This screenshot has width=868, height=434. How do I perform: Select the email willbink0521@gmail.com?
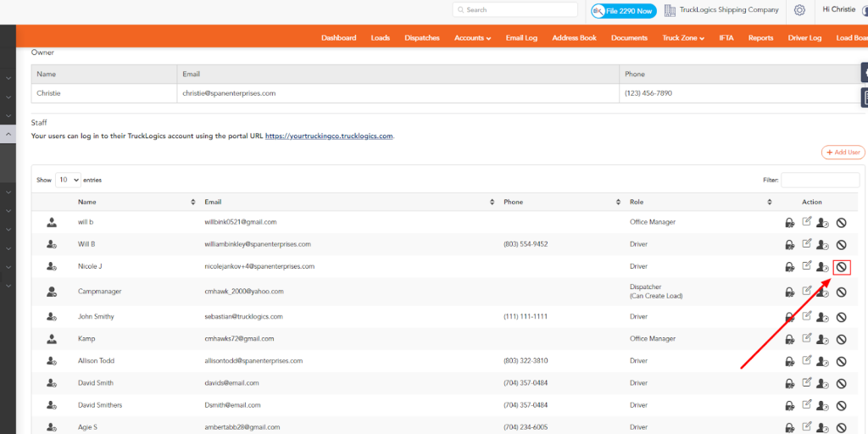(241, 222)
